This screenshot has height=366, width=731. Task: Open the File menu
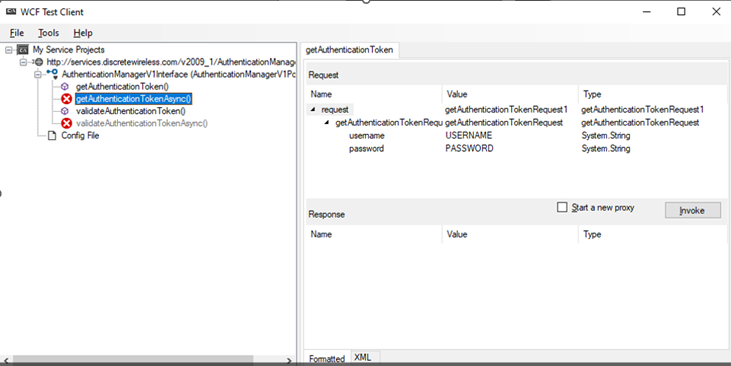coord(17,33)
